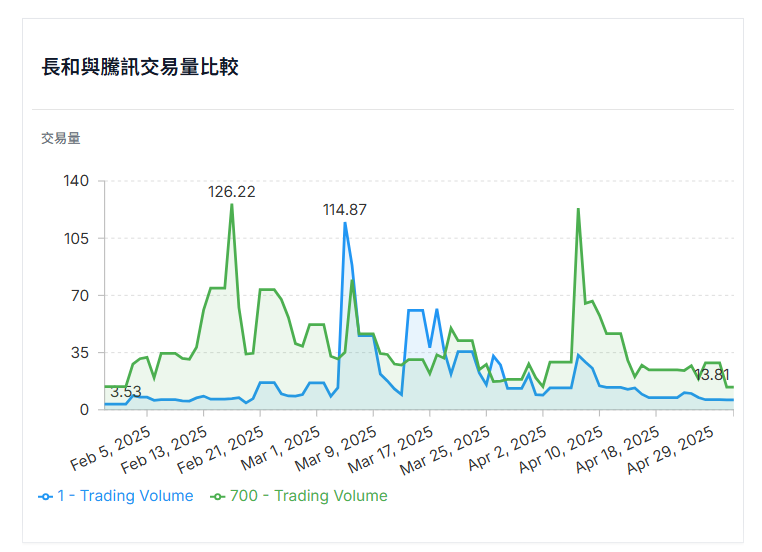Click the 0 y-axis tick label
This screenshot has height=552, width=762.
85,410
